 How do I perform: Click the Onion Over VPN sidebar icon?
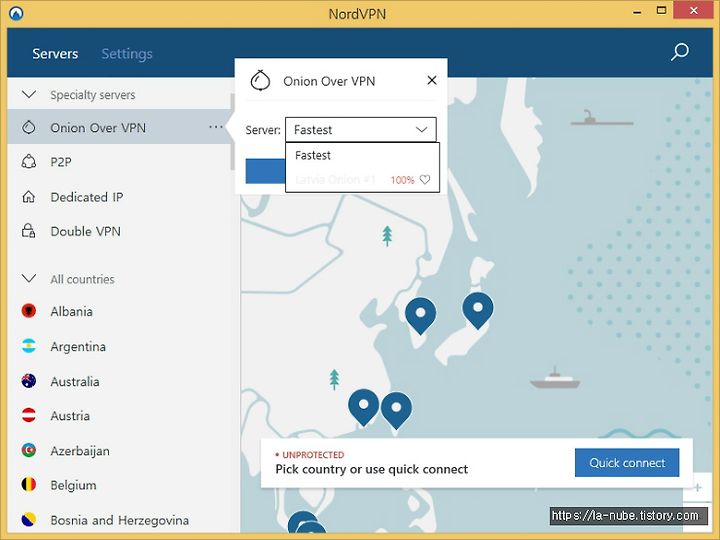coord(28,127)
